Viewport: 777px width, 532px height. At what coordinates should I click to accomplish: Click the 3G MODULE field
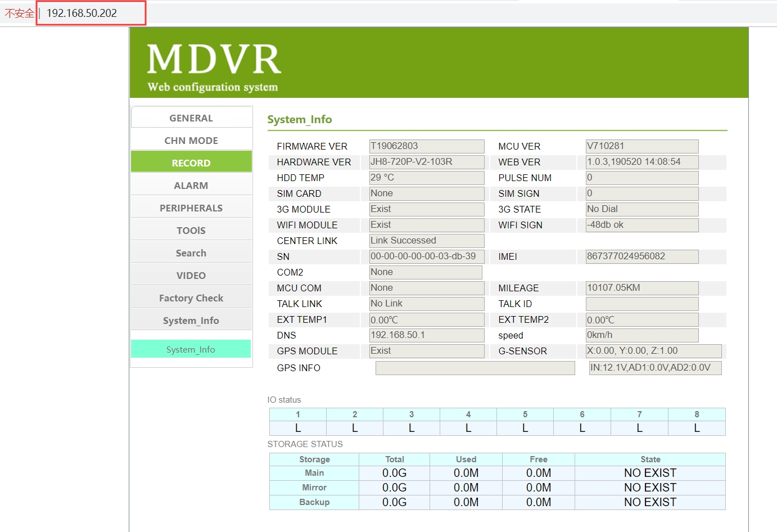(x=427, y=209)
